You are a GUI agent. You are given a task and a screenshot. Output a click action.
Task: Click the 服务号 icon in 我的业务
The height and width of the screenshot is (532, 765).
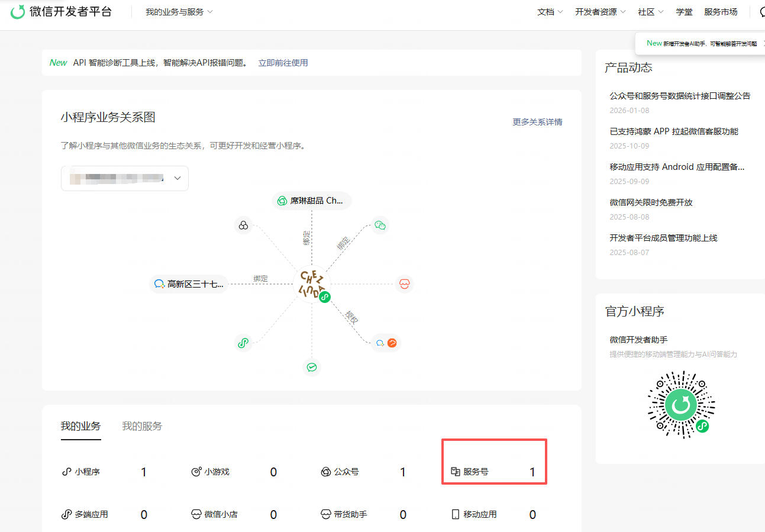click(x=455, y=472)
